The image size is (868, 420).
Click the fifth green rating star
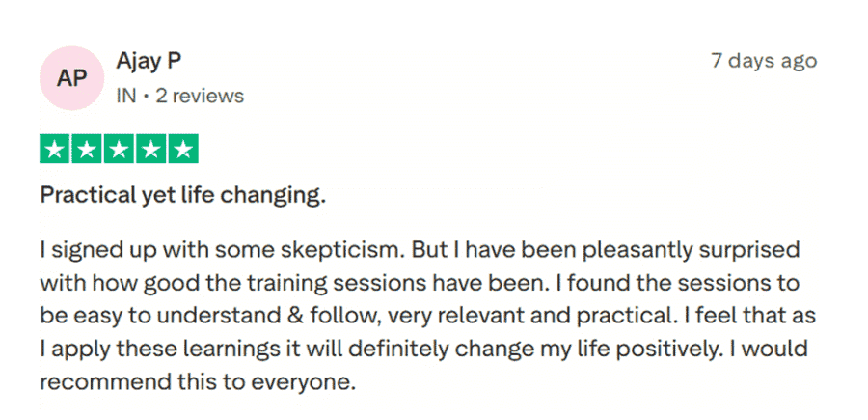pos(182,150)
